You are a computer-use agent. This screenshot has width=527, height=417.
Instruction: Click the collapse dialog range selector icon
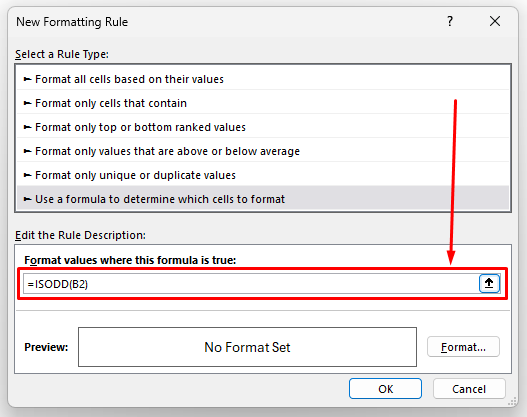[x=489, y=284]
